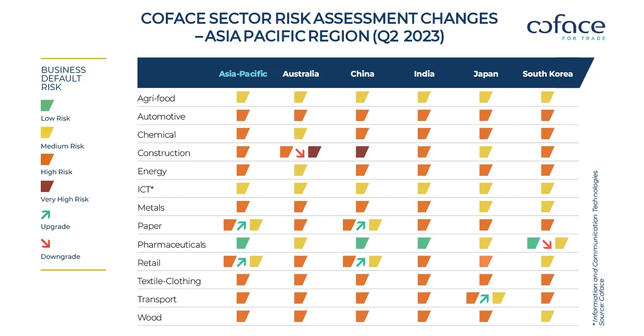Click the dark red China Construction swatch
The image size is (644, 336).
362,152
